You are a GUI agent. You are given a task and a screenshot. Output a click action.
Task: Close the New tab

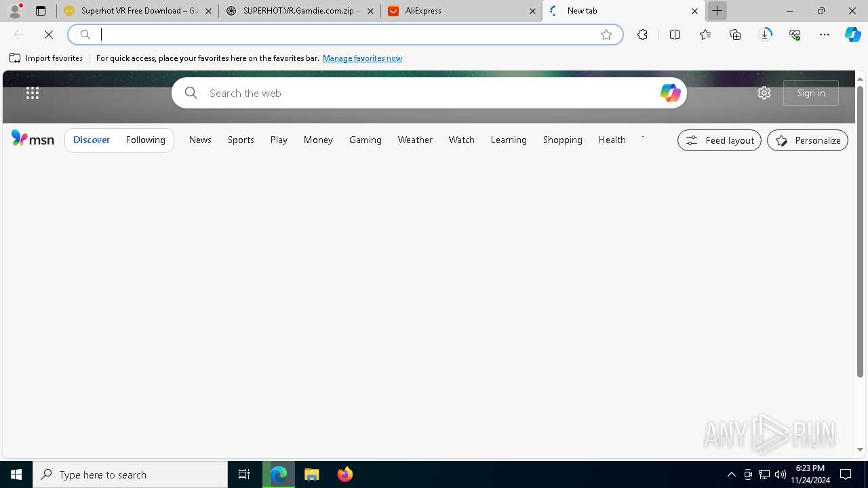[694, 11]
